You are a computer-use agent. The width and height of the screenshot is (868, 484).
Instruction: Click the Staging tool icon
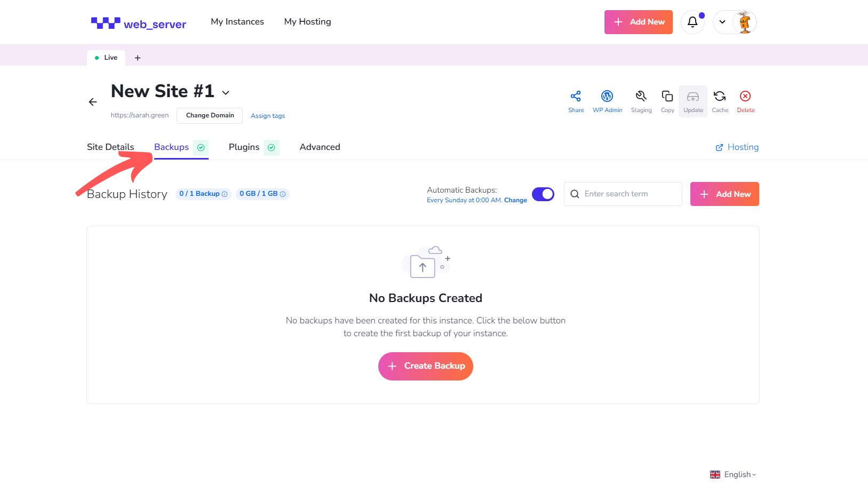point(641,97)
